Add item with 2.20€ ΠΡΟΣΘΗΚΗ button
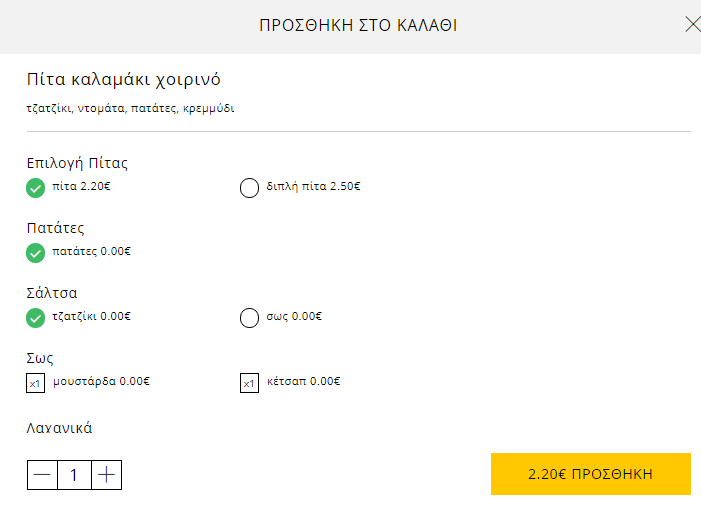Screen dimensions: 701x506 point(591,474)
